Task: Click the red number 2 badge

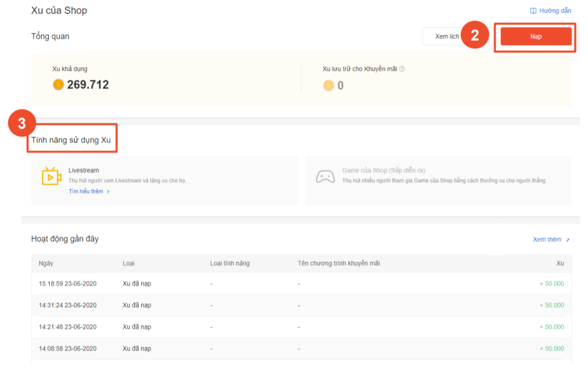Action: (x=475, y=35)
